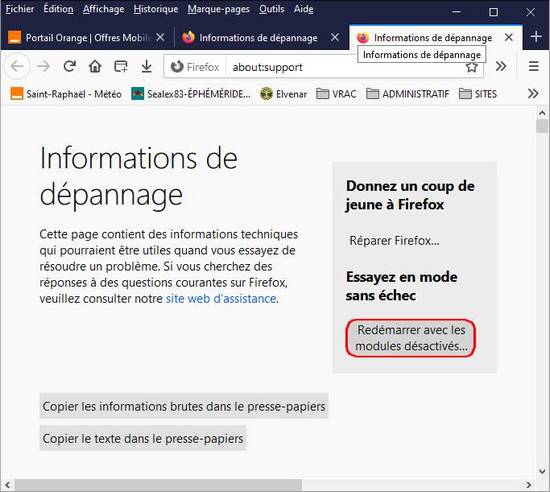Open the Marque-pages menu
Screen dimensions: 550x492
tap(219, 9)
